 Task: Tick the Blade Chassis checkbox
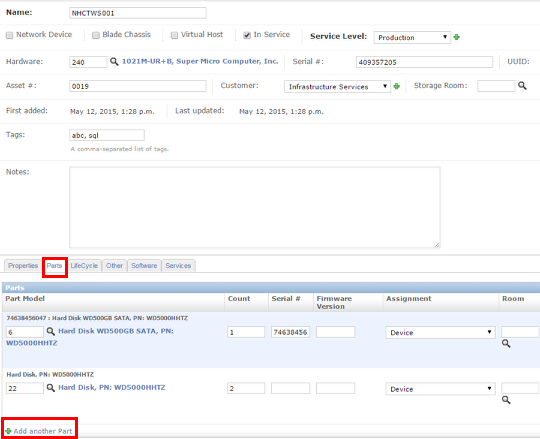[x=96, y=35]
